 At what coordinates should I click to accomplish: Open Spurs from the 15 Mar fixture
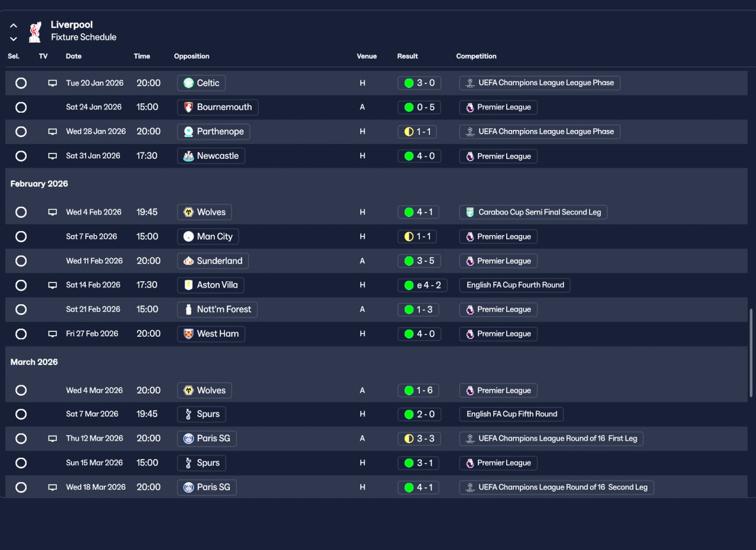pos(201,463)
